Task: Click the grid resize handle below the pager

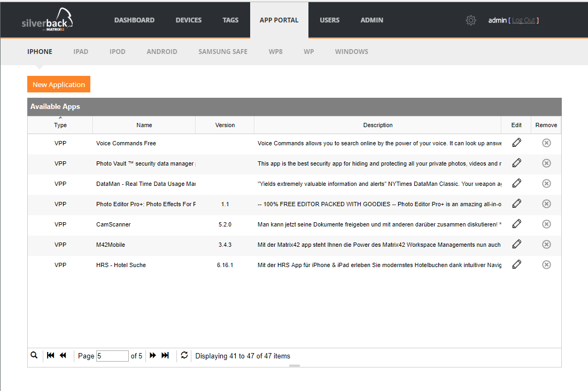Action: coord(295,365)
